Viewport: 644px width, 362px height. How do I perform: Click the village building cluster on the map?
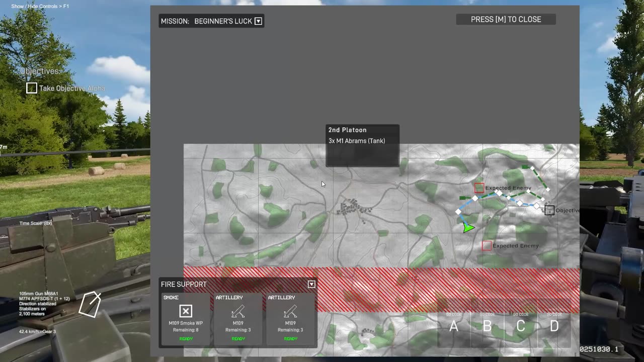[354, 207]
